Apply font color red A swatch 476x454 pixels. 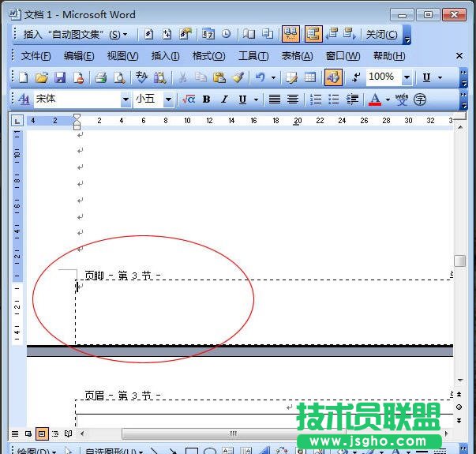click(375, 99)
